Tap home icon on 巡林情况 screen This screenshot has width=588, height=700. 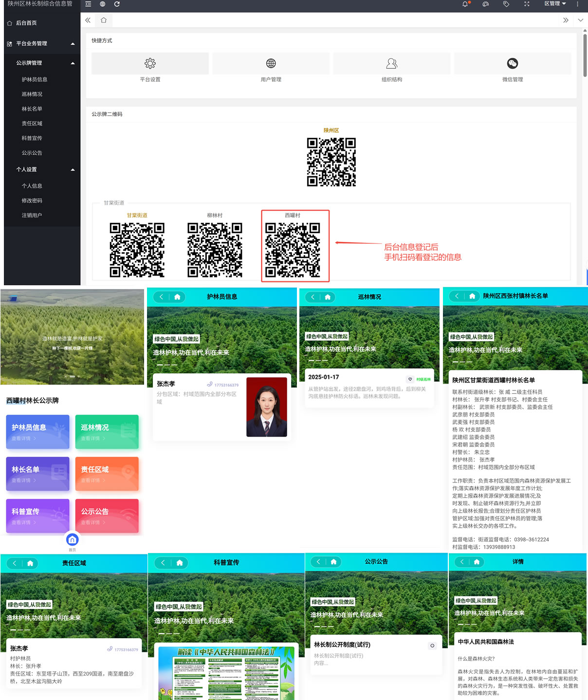[328, 297]
